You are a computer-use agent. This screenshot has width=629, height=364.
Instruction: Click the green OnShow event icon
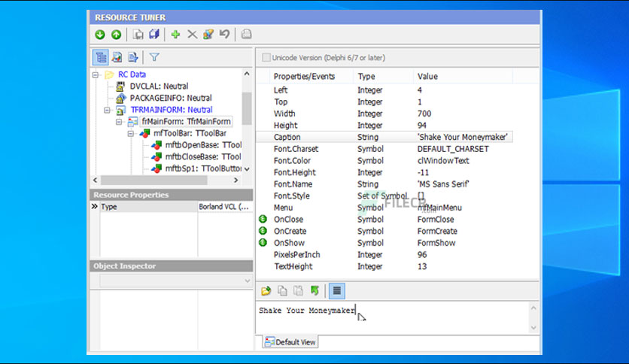tap(263, 242)
